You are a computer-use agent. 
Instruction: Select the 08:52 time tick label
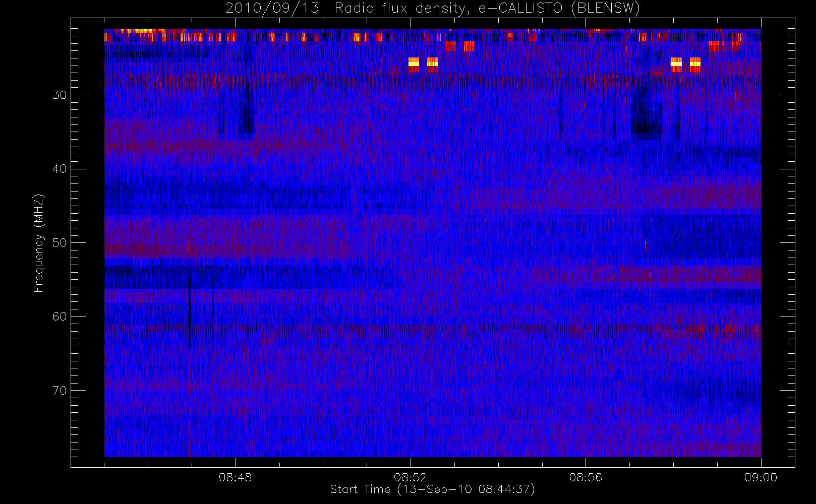coord(411,477)
